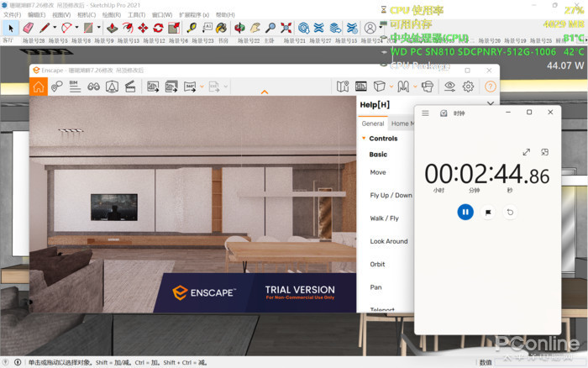Viewport: 588px width, 368px height.
Task: Select the Rectangle shape tool
Action: [88, 28]
